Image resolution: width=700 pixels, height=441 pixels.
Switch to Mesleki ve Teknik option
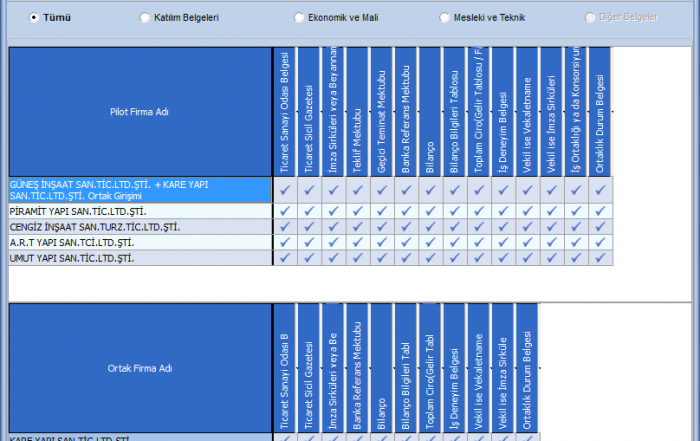pyautogui.click(x=445, y=17)
